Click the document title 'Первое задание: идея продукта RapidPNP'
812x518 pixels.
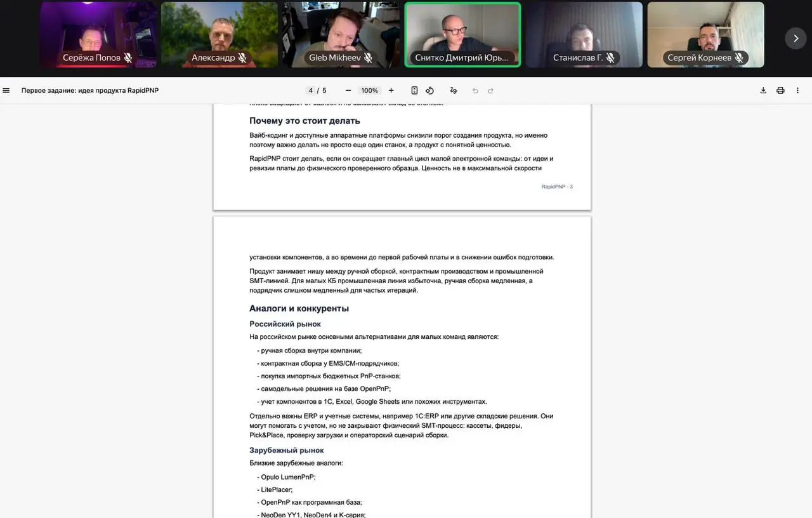coord(90,91)
